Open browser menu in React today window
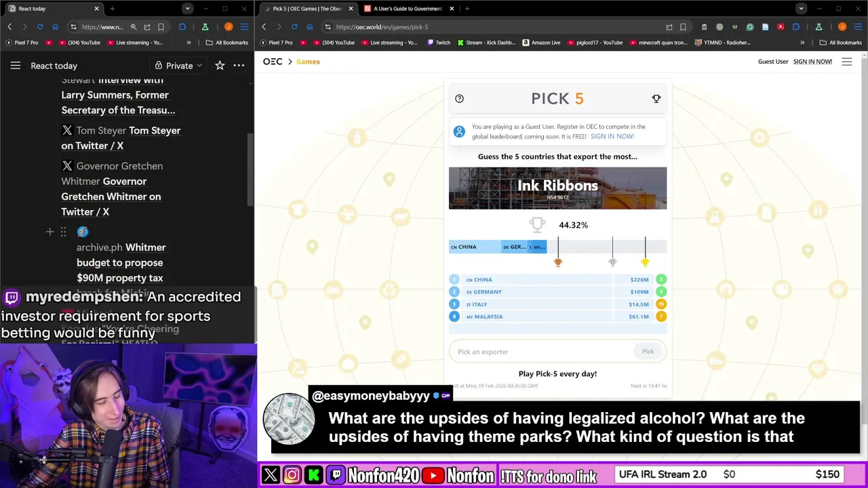The width and height of the screenshot is (868, 488). tap(244, 26)
